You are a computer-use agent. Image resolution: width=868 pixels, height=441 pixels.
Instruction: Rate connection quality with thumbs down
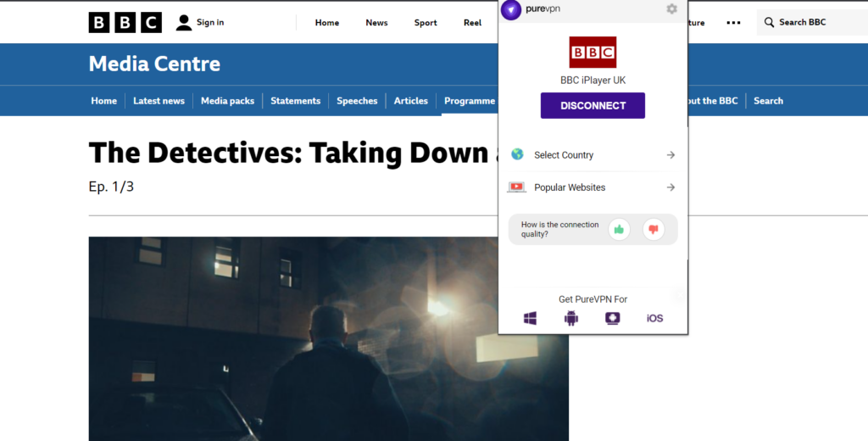[653, 229]
